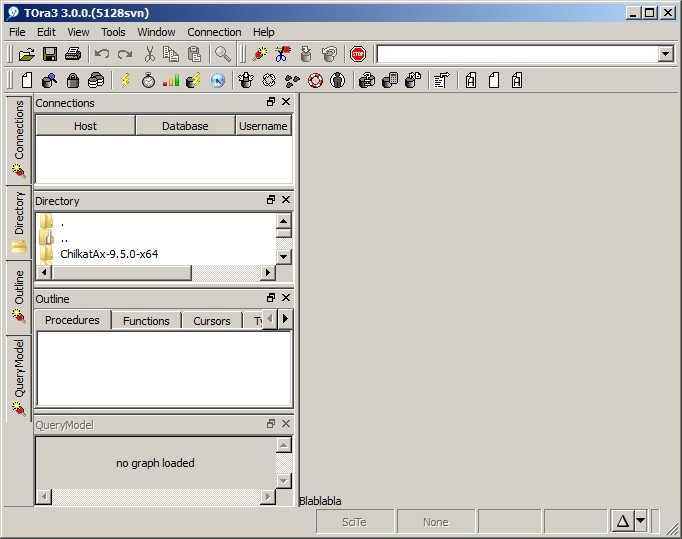682x539 pixels.
Task: Toggle the vertical Connections side tab
Action: click(x=19, y=140)
